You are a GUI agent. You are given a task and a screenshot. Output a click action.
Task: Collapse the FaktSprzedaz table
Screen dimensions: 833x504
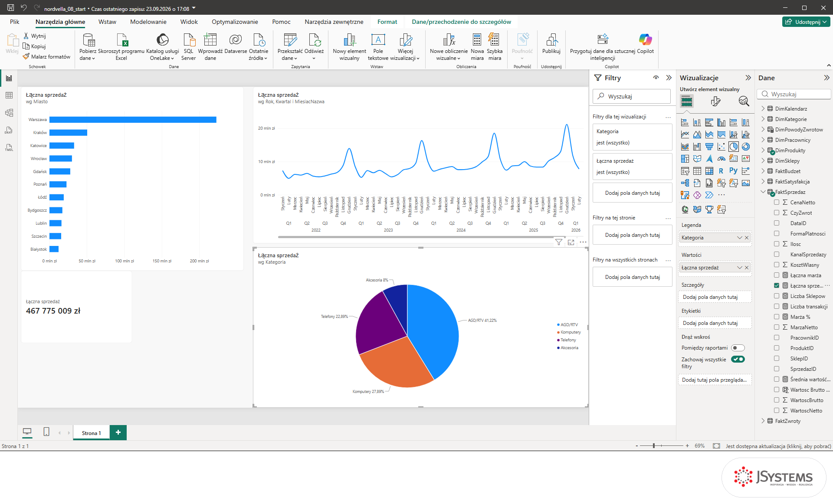pos(763,192)
